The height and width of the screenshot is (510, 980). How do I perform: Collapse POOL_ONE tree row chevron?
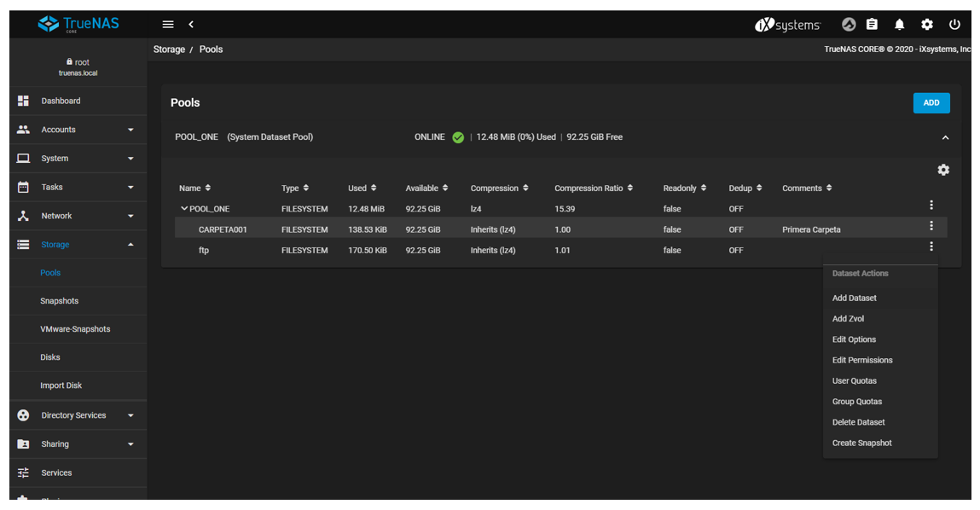183,208
